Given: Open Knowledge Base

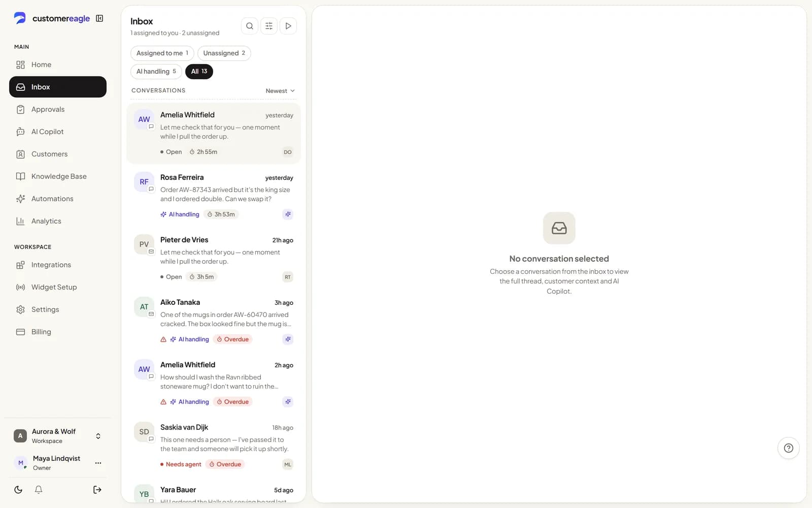Looking at the screenshot, I should click(x=58, y=176).
